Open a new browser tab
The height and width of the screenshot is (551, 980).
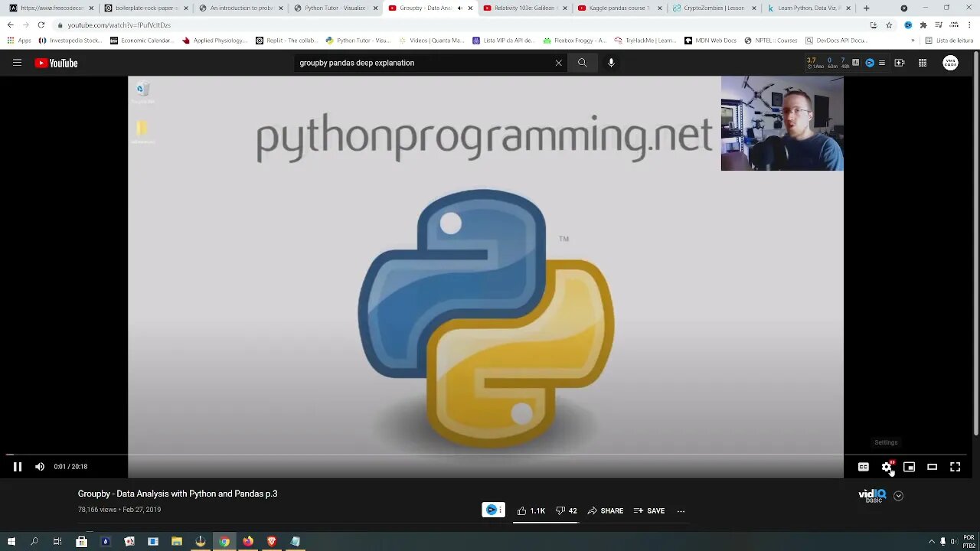click(866, 8)
